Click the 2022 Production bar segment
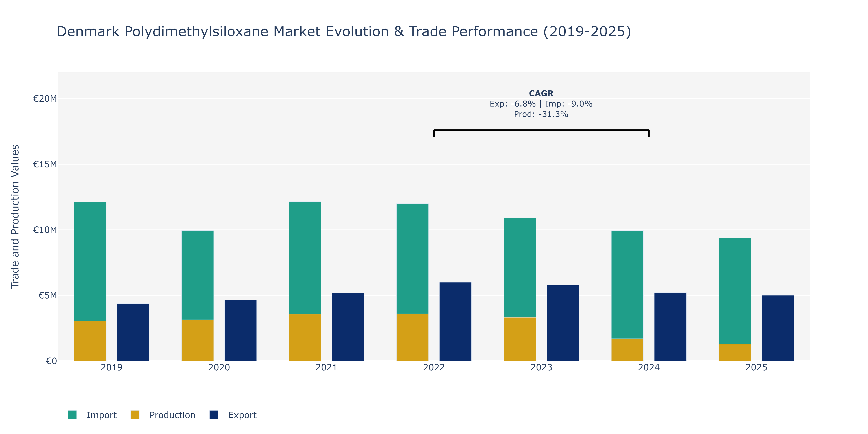The height and width of the screenshot is (434, 868). click(412, 337)
